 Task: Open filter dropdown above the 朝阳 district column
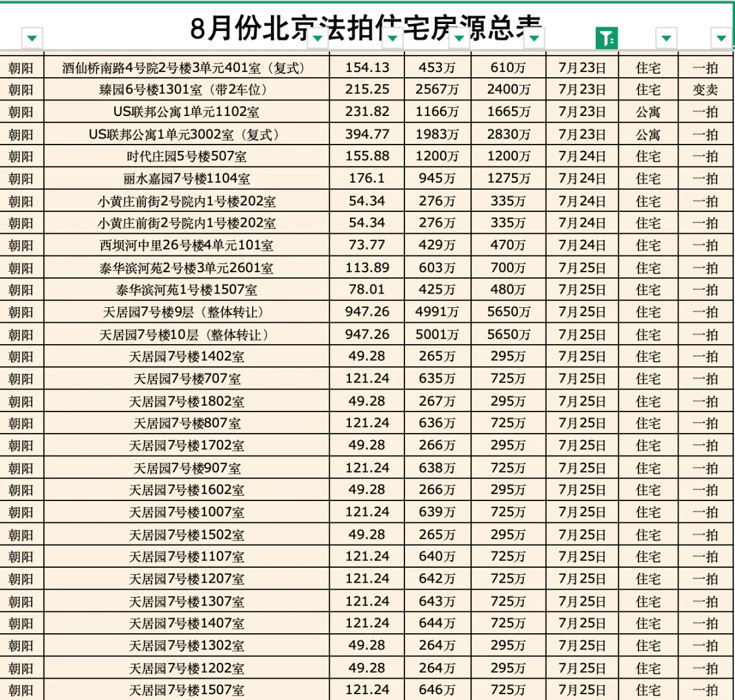coord(32,38)
